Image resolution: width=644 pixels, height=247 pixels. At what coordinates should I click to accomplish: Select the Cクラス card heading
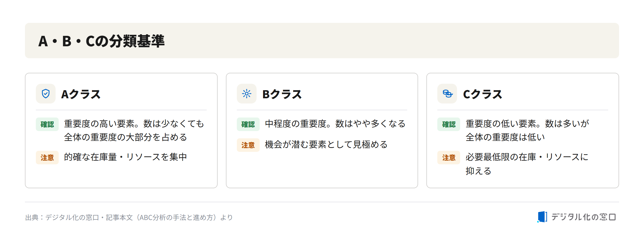(483, 94)
